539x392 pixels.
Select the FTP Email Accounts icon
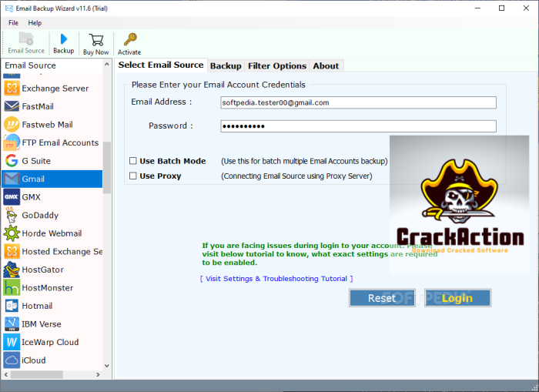coord(12,142)
